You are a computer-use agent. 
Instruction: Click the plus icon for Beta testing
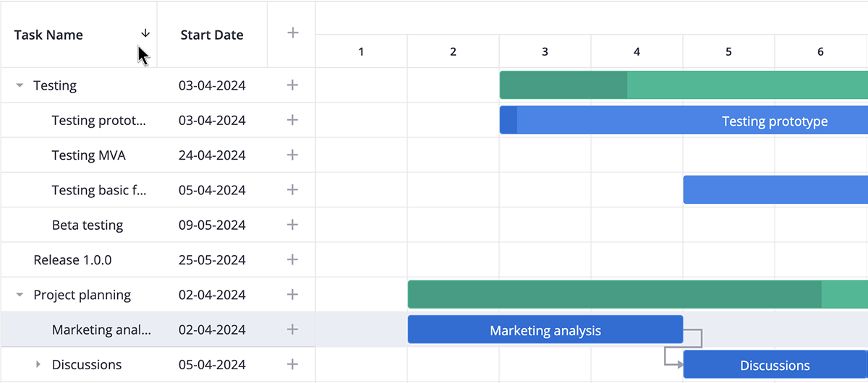coord(292,225)
